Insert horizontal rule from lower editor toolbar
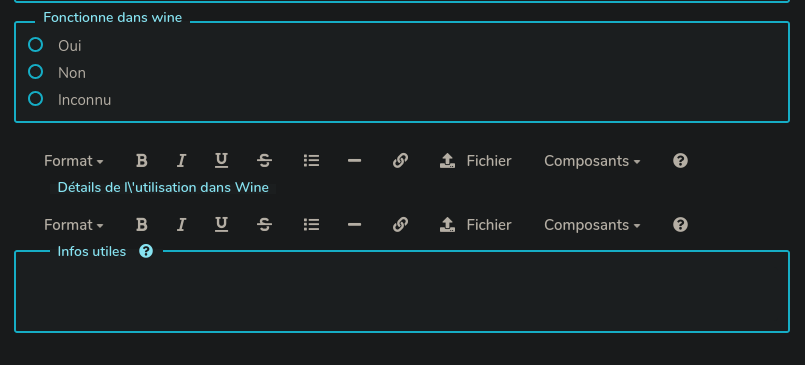The width and height of the screenshot is (805, 365). [x=354, y=225]
